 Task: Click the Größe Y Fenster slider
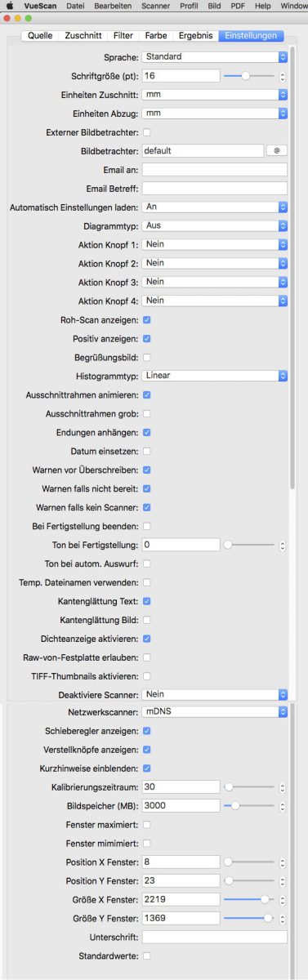(249, 918)
